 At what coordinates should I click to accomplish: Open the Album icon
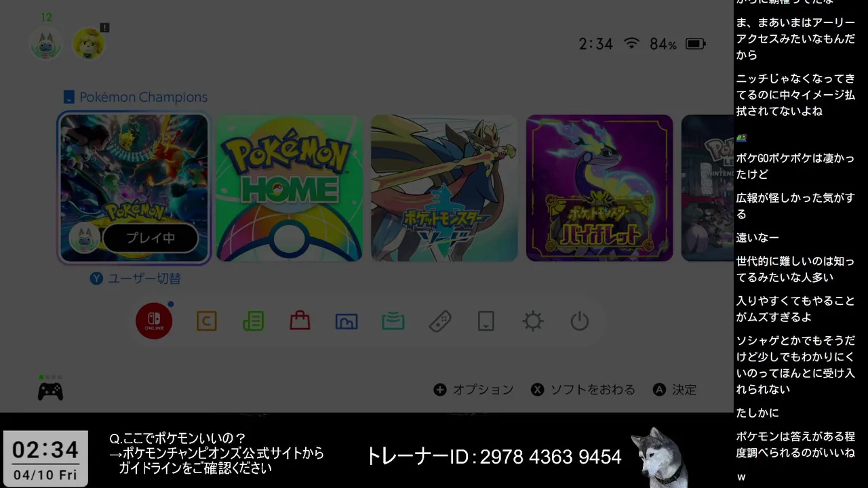(347, 321)
